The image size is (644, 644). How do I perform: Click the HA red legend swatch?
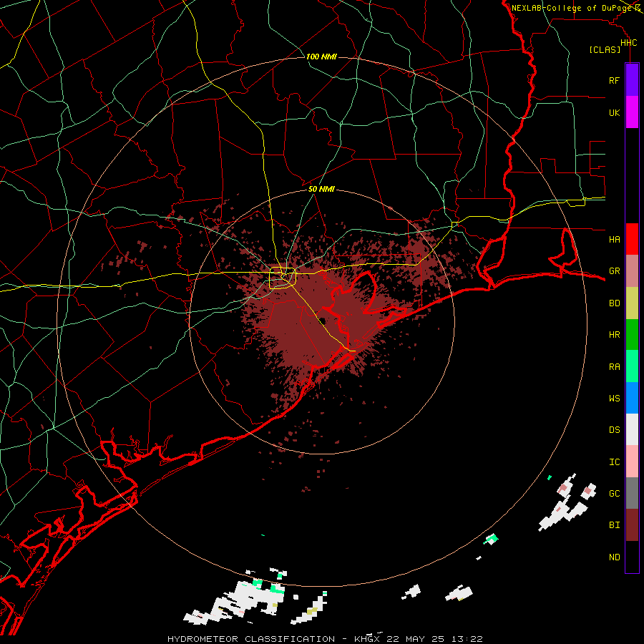(632, 239)
